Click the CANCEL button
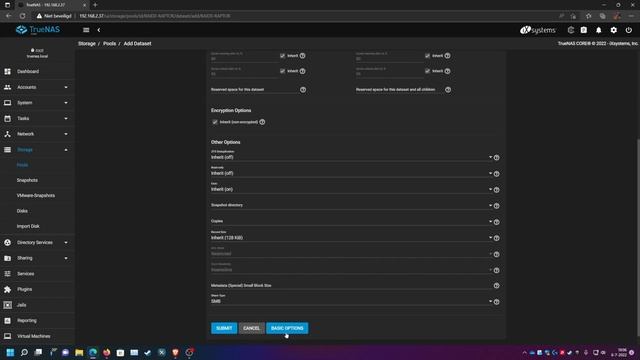The width and height of the screenshot is (640, 360). click(251, 328)
